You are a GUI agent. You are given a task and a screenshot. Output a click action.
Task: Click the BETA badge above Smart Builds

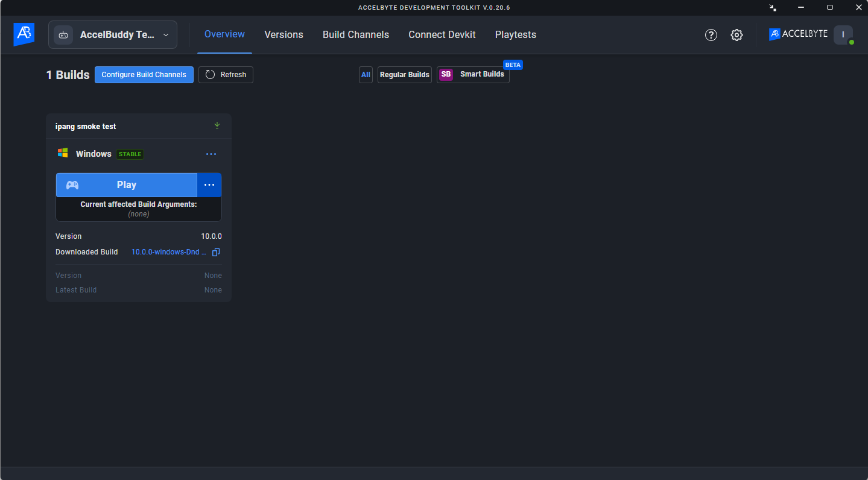pyautogui.click(x=513, y=65)
